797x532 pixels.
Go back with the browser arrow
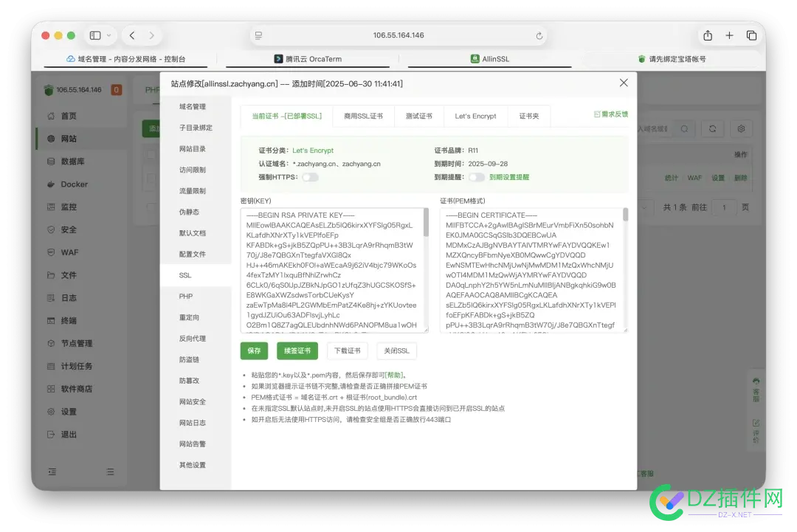click(132, 35)
